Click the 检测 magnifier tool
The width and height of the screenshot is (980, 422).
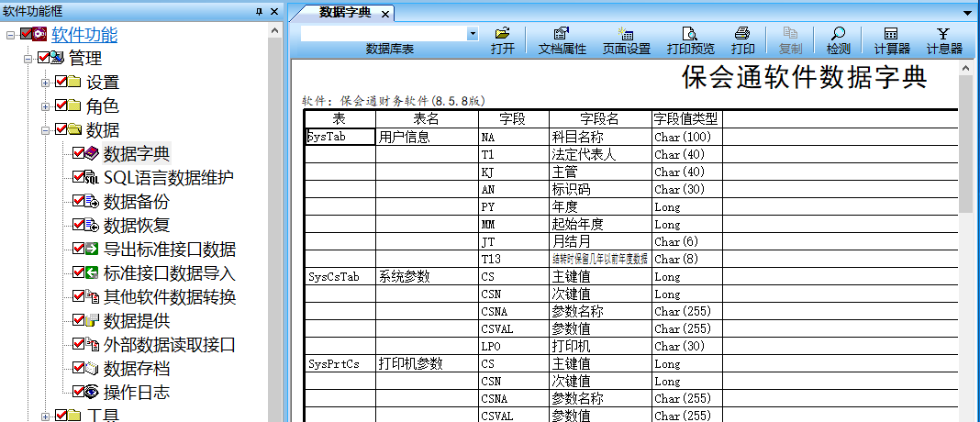[x=838, y=34]
